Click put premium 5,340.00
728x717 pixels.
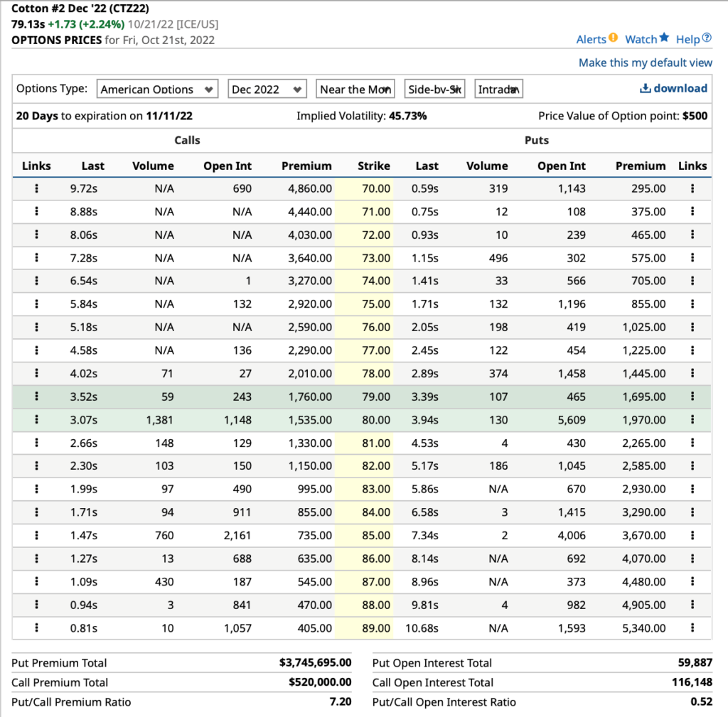(644, 628)
